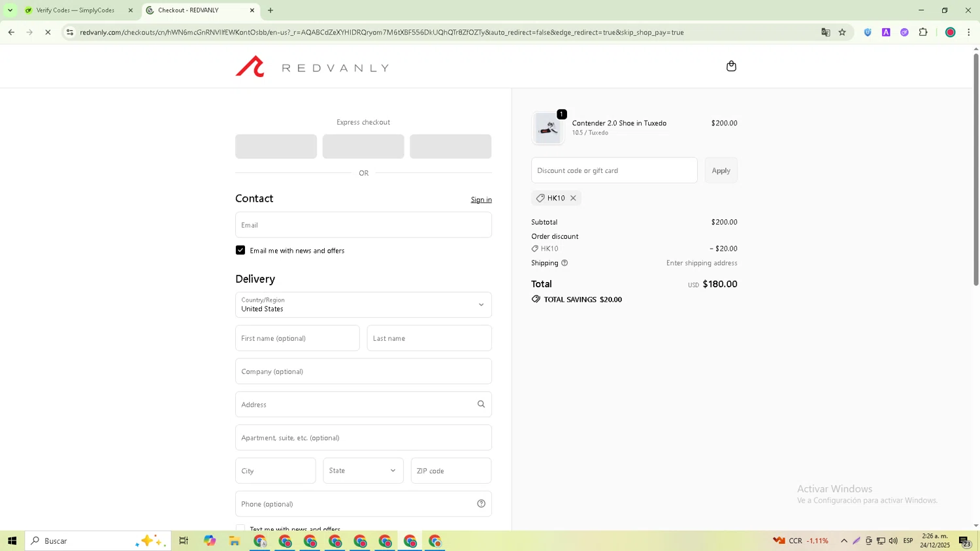Click the Phone (optional) field
Viewport: 980px width, 551px height.
pos(363,504)
